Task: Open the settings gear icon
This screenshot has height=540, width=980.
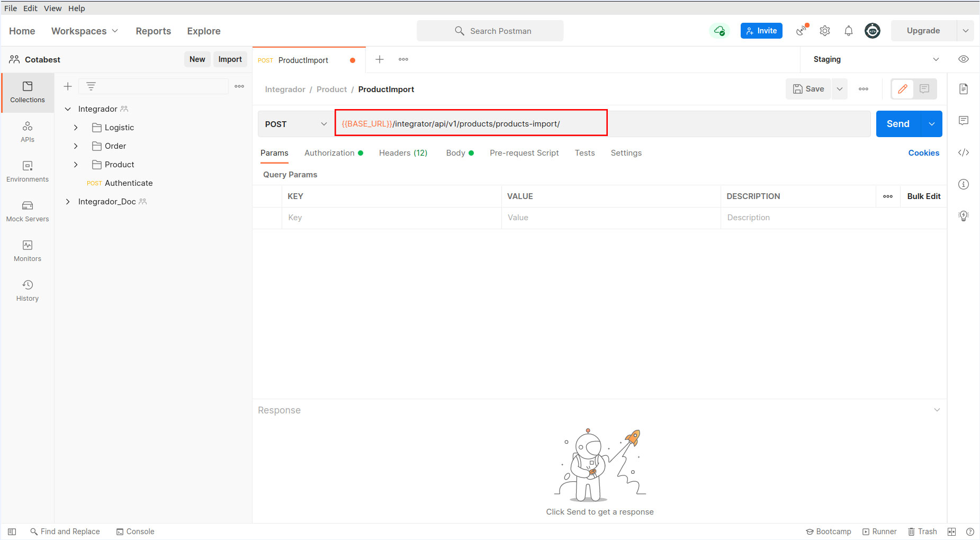Action: pos(825,31)
